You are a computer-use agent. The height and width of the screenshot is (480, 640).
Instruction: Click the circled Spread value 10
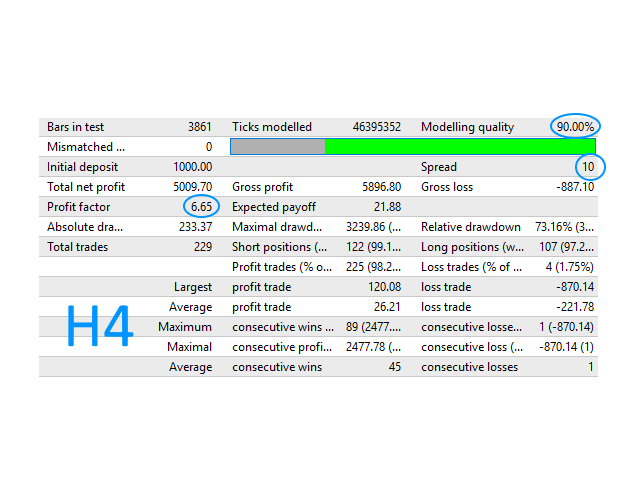click(x=590, y=167)
